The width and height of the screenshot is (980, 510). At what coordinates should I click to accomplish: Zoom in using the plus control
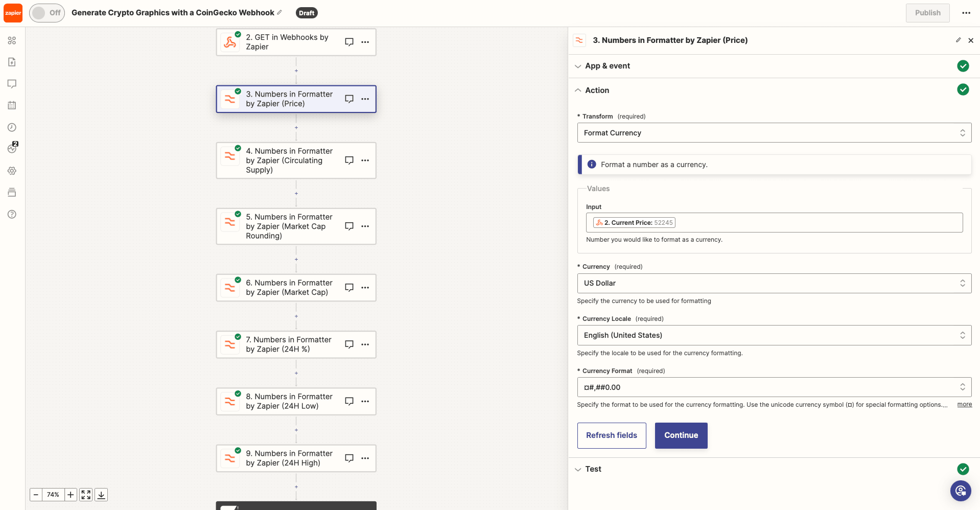tap(70, 495)
